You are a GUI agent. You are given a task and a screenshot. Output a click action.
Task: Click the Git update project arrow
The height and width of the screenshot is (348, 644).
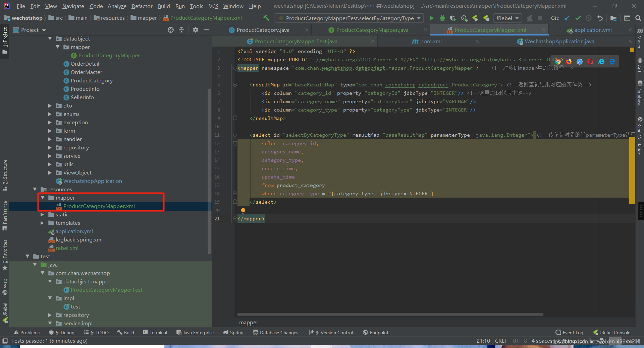pos(567,18)
